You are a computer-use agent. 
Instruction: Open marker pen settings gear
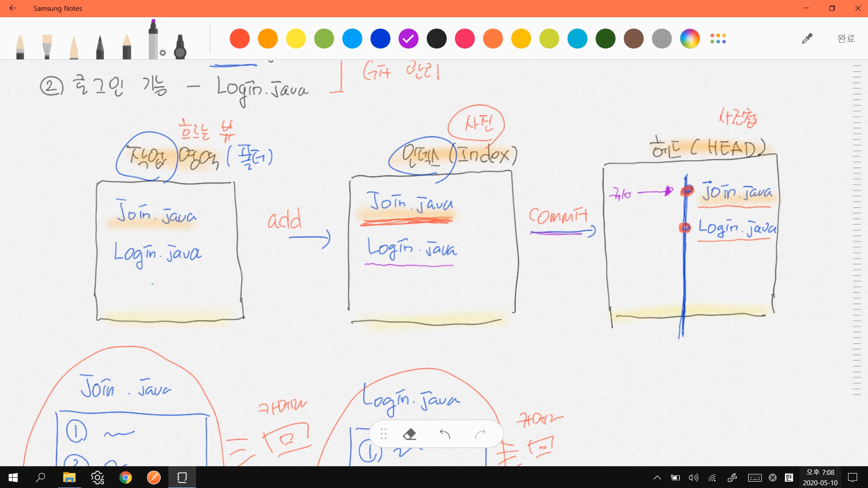point(163,53)
